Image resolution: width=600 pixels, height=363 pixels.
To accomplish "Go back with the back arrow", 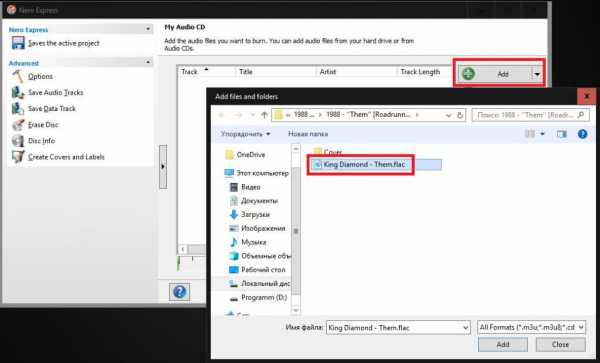I will pyautogui.click(x=222, y=115).
